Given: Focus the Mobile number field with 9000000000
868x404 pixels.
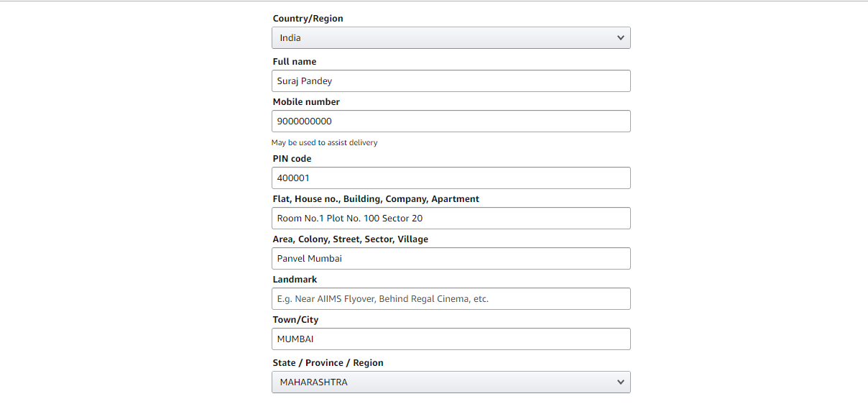Looking at the screenshot, I should (451, 121).
